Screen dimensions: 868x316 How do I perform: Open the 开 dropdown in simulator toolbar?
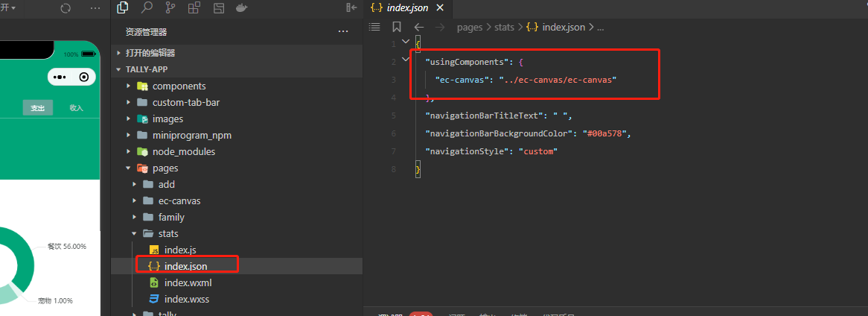(7, 7)
